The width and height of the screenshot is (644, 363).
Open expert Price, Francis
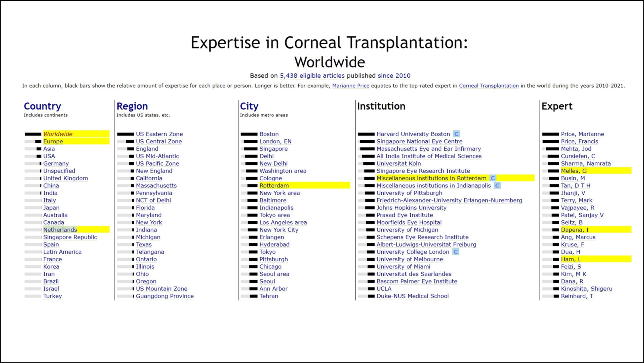pos(579,141)
